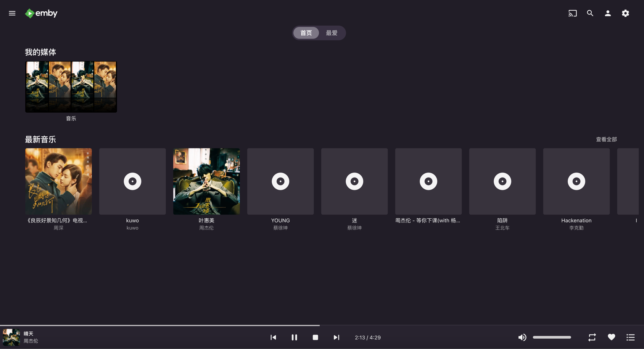The image size is (644, 349).
Task: Click the now playing artist 周杰伦
Action: pos(31,341)
